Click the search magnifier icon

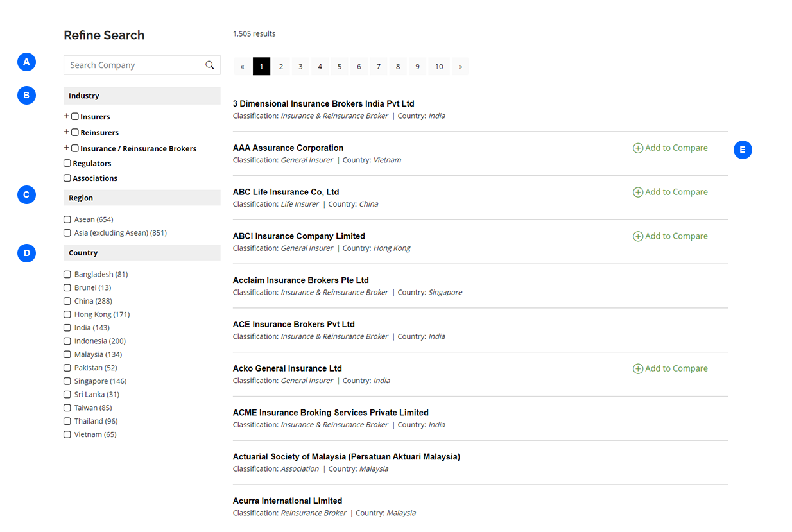(209, 65)
